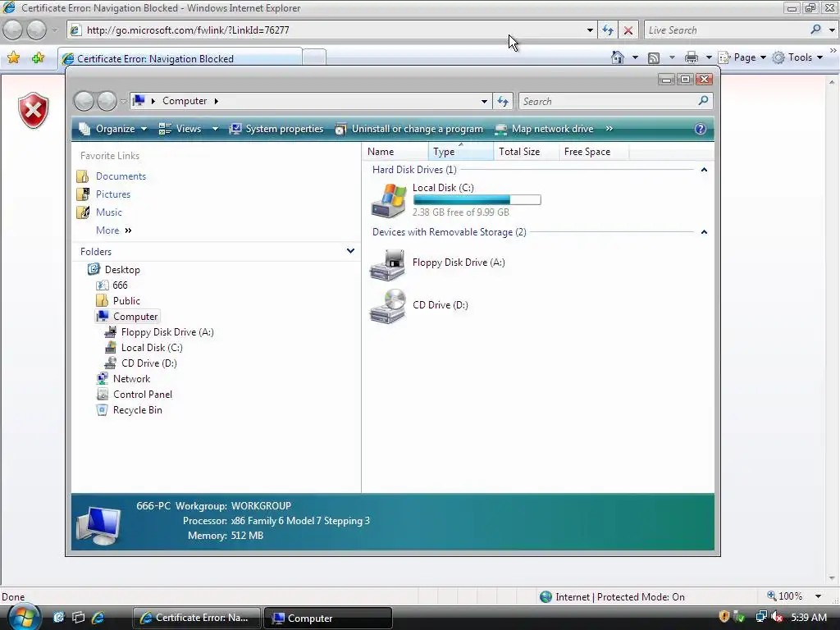Image resolution: width=840 pixels, height=630 pixels.
Task: Open the Pictures favorite link
Action: (x=113, y=194)
